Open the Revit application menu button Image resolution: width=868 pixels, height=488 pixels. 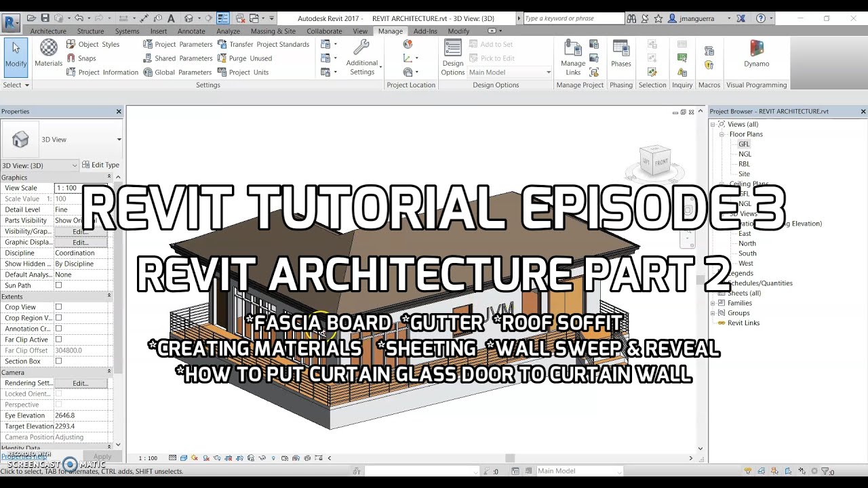coord(11,23)
